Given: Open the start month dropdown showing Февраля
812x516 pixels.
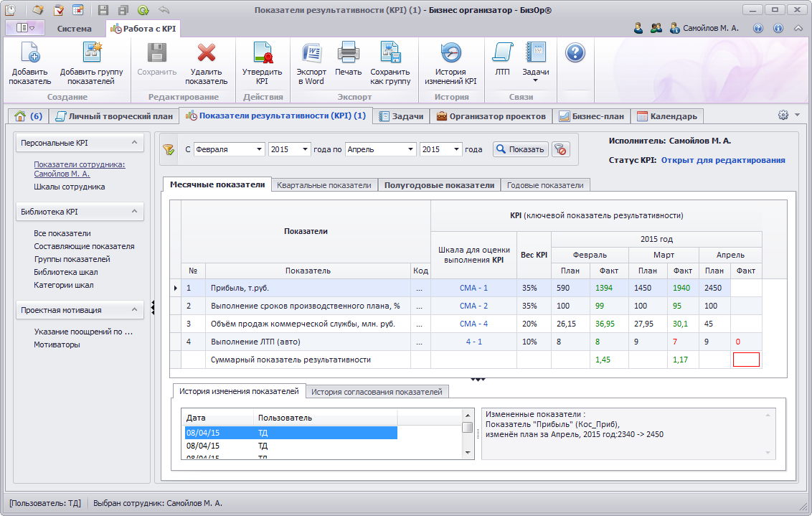Looking at the screenshot, I should pos(258,149).
